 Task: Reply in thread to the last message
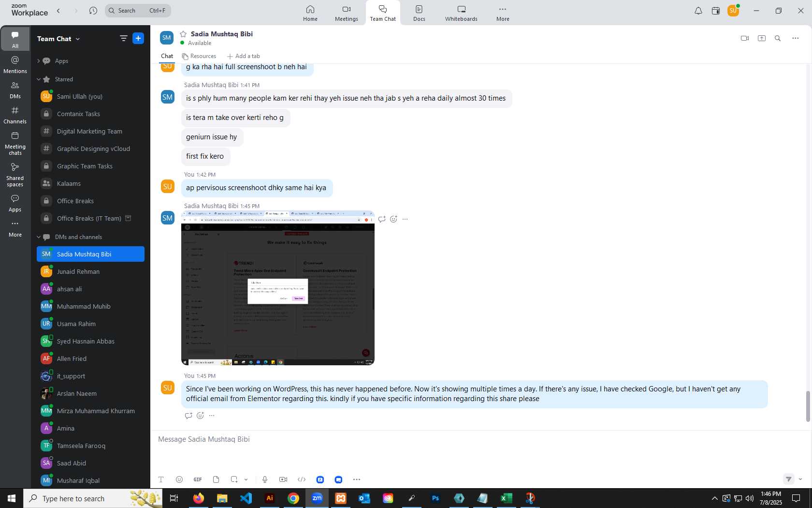click(188, 416)
